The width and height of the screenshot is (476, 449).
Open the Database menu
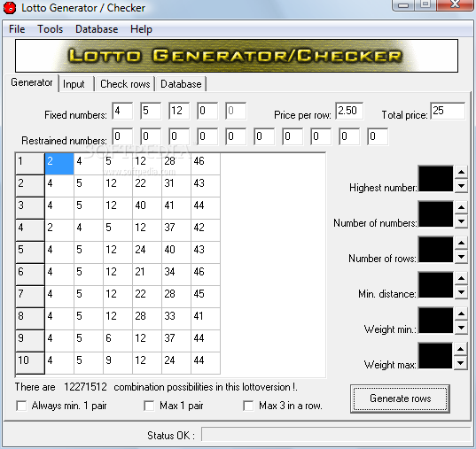point(97,29)
